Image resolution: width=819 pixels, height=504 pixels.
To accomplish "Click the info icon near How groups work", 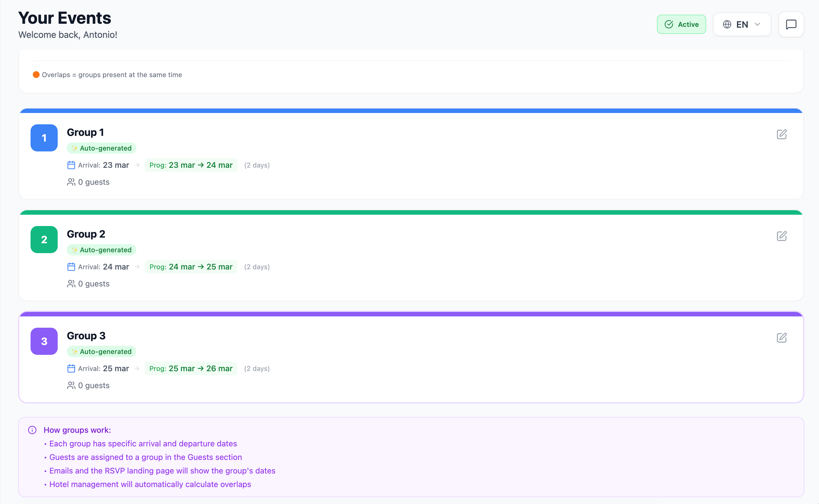I will (x=32, y=430).
